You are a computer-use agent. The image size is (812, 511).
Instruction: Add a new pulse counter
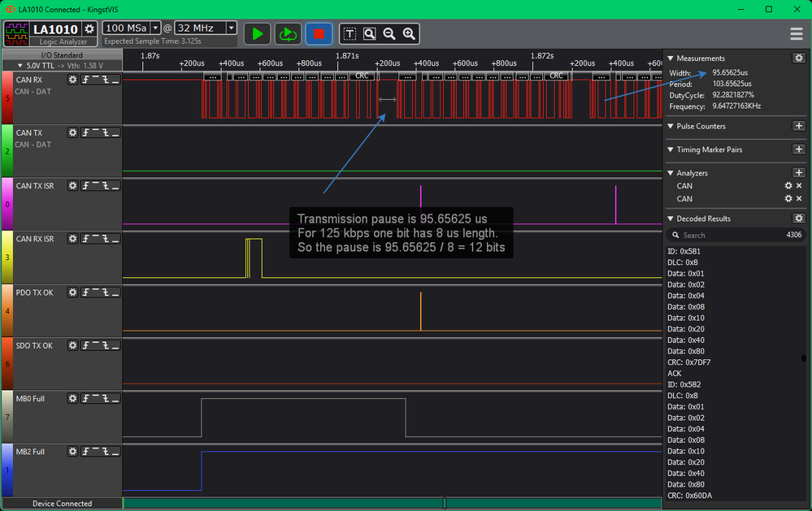[798, 126]
